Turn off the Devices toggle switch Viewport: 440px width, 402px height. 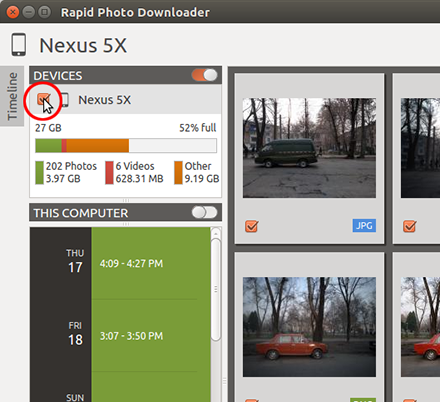[204, 75]
